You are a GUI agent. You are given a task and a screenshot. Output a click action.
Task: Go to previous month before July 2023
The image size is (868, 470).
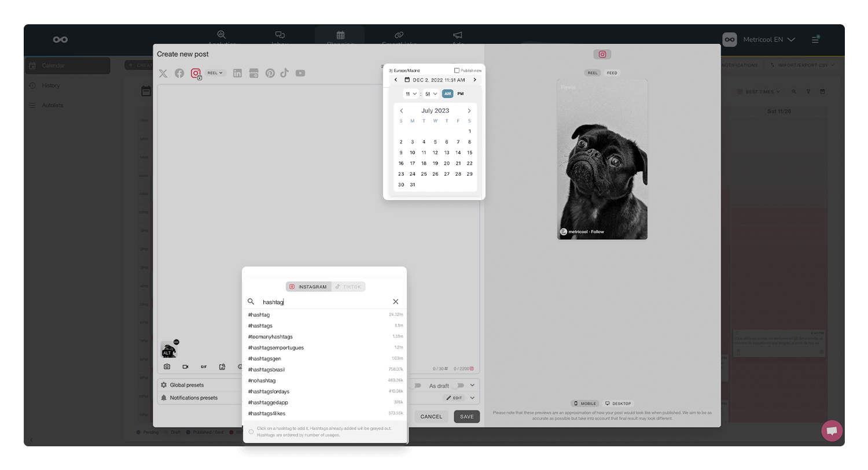[402, 110]
